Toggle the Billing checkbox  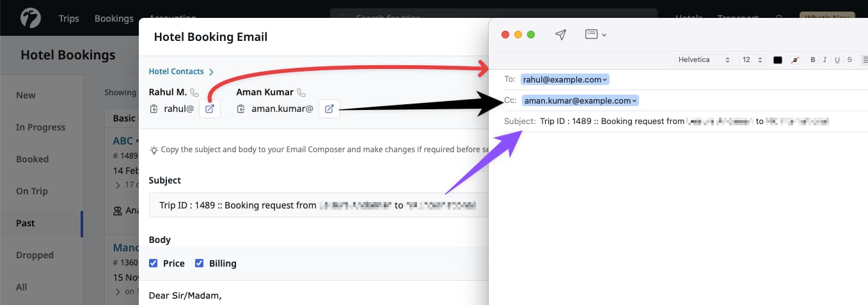[x=199, y=263]
